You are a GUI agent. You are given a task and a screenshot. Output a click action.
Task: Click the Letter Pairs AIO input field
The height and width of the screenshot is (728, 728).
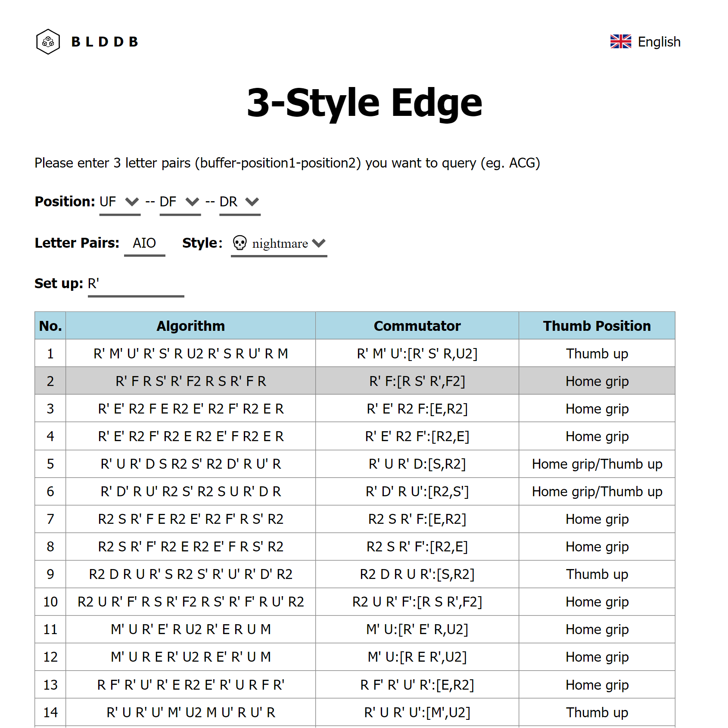144,243
